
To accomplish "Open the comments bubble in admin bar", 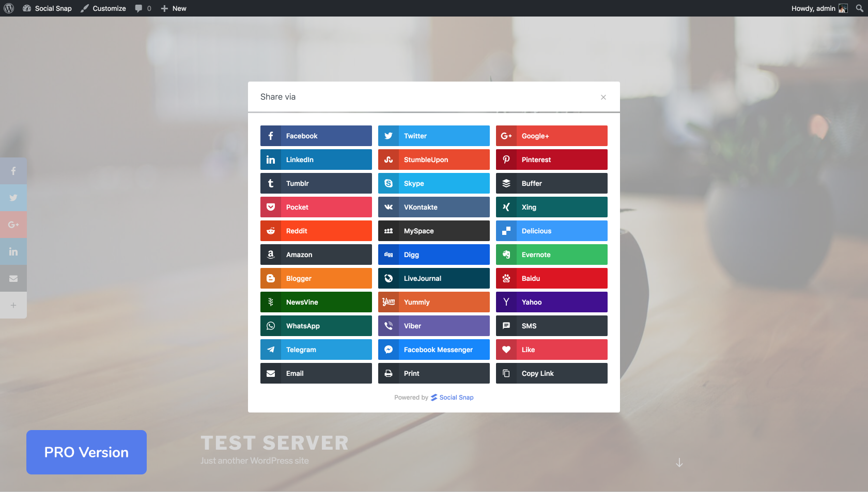I will (143, 8).
